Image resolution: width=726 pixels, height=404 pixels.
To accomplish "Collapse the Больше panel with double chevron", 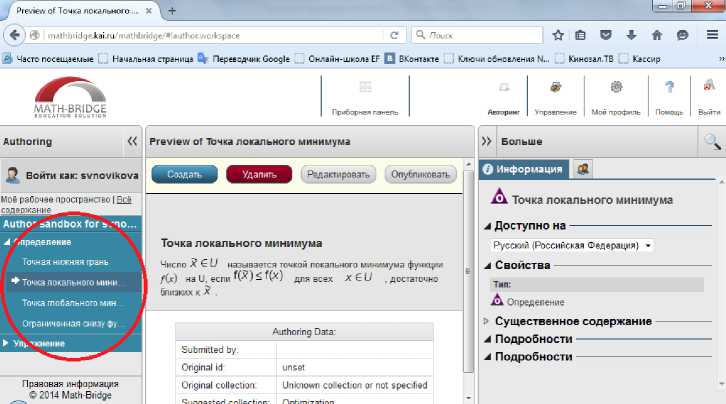I will point(487,141).
